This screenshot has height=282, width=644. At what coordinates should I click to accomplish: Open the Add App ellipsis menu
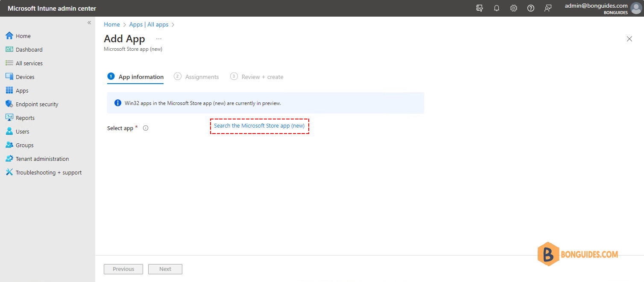[x=159, y=39]
